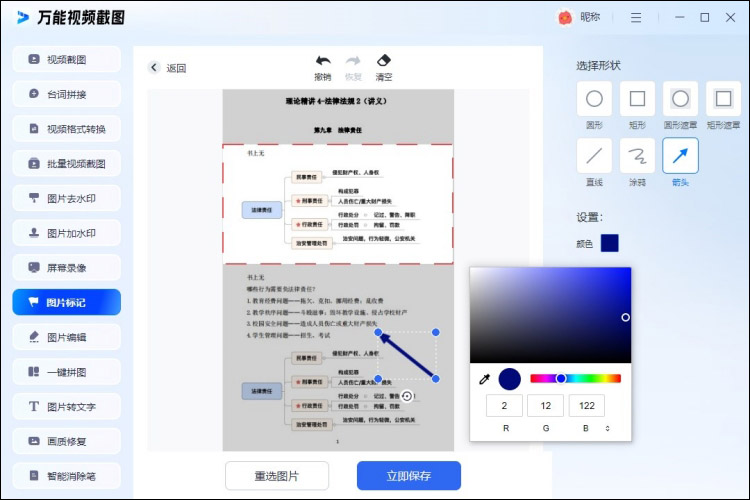Open the hamburger menu icon
This screenshot has width=750, height=500.
(x=636, y=18)
